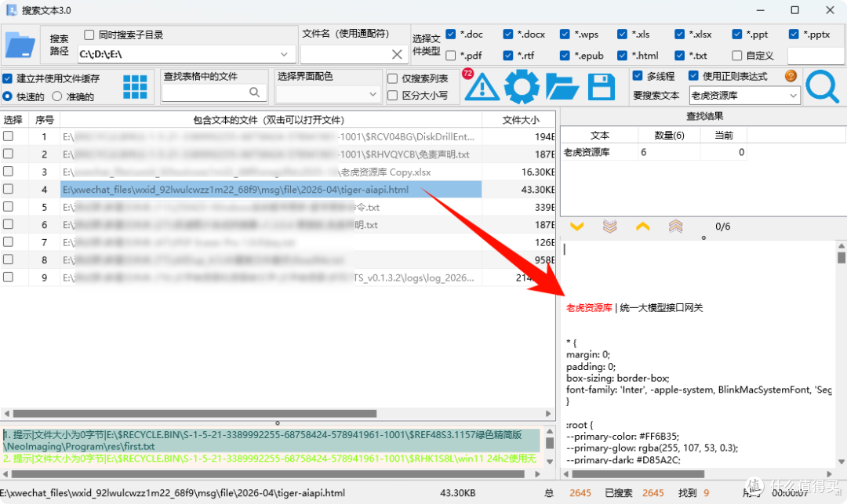Image resolution: width=847 pixels, height=504 pixels.
Task: Click first log message first.txt
Action: coord(270,441)
